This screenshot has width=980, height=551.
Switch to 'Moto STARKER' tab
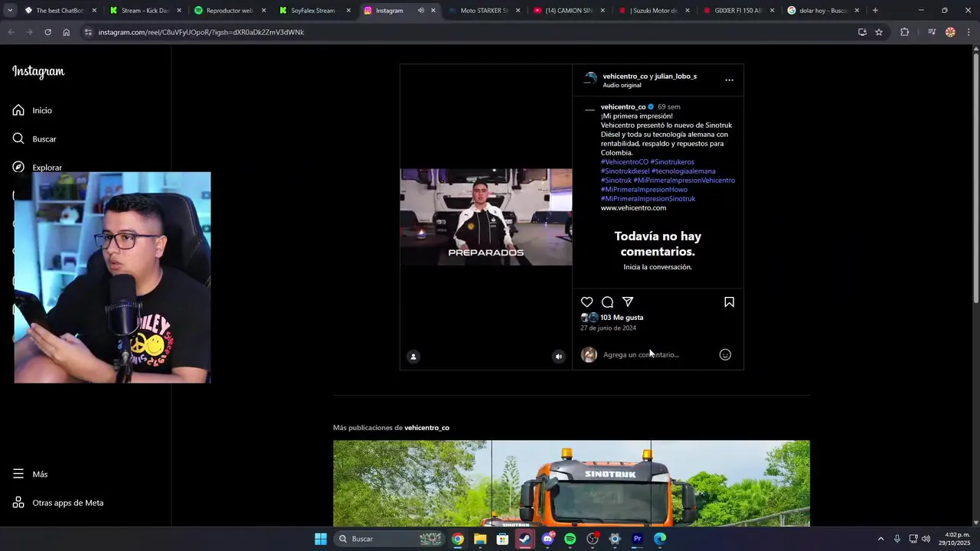pos(484,11)
